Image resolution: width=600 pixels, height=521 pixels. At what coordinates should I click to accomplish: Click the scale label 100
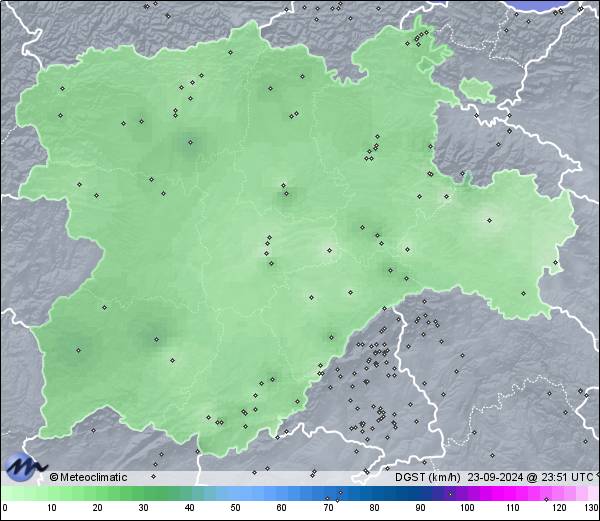click(x=467, y=508)
